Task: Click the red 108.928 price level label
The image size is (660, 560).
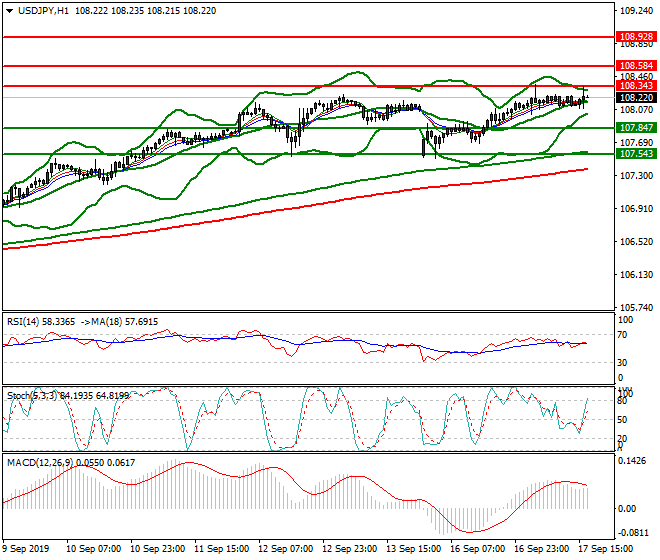Action: tap(636, 37)
